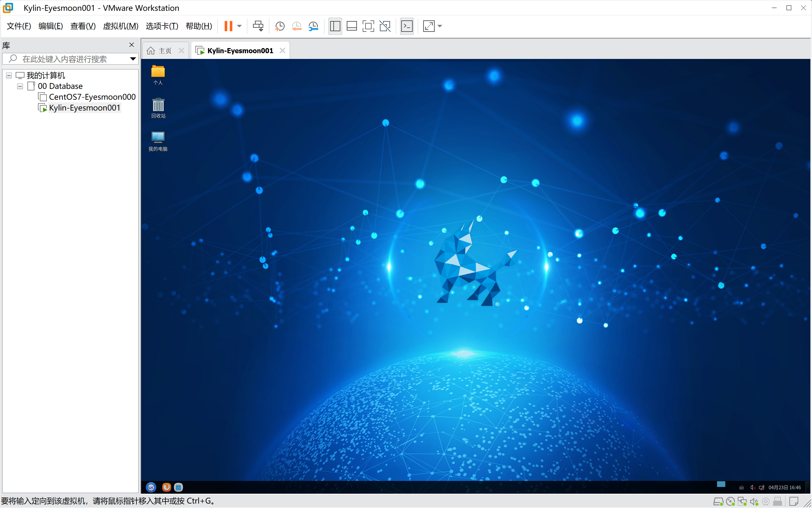Viewport: 812px width, 508px height.
Task: Close the 主页 tab
Action: click(182, 50)
